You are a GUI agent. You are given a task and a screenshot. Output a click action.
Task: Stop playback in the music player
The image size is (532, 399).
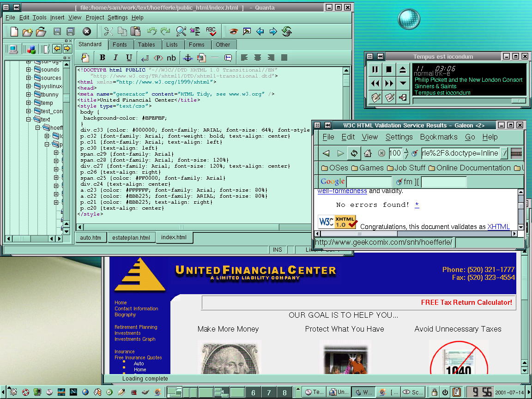pyautogui.click(x=389, y=70)
